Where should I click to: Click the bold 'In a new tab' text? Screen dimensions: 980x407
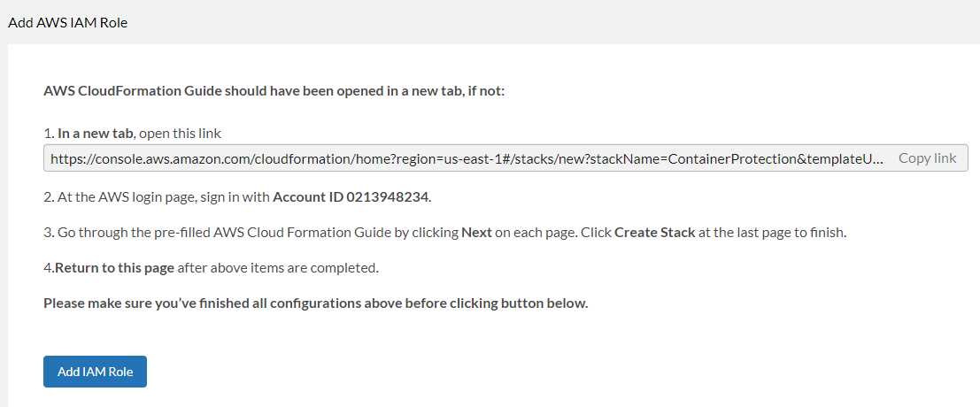[x=96, y=134]
